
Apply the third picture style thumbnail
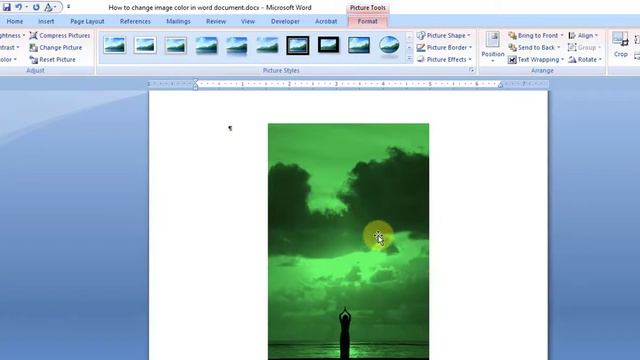pos(176,45)
